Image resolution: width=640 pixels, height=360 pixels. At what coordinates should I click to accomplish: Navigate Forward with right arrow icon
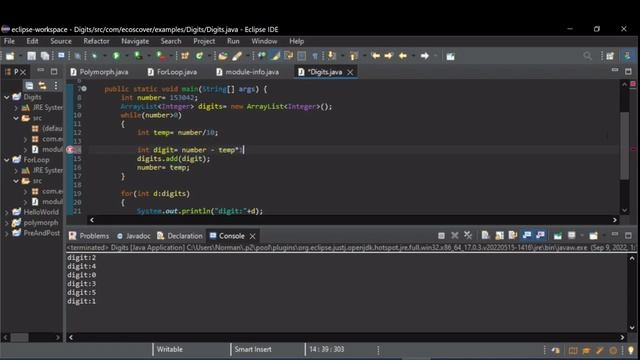coord(424,56)
